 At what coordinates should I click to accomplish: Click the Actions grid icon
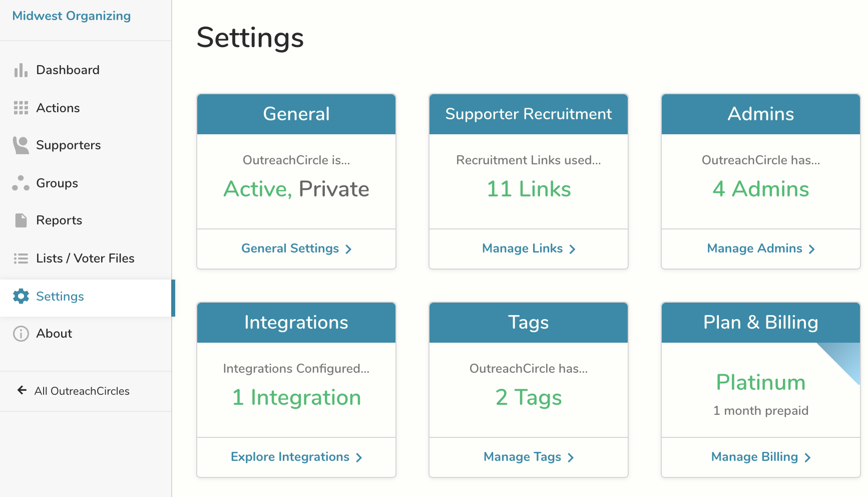[21, 108]
